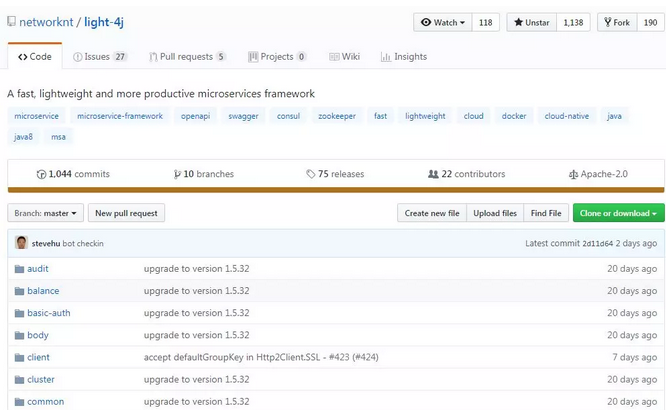Open audit's upgrade to version 1.5.32 commit
The width and height of the screenshot is (666, 410).
click(196, 269)
